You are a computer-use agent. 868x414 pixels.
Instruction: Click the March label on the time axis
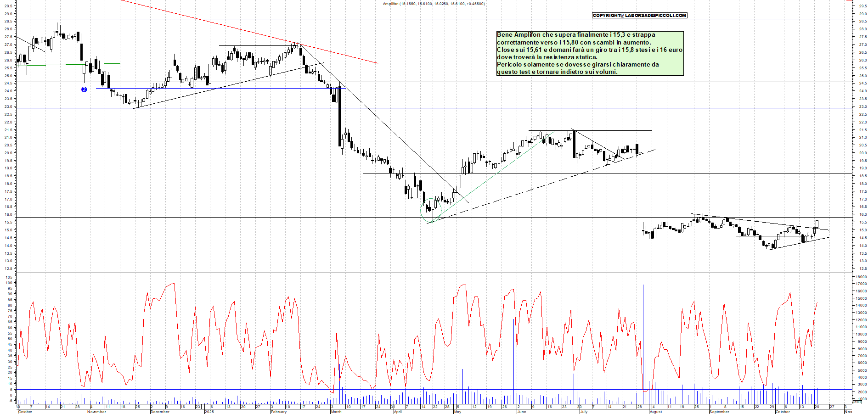[336, 412]
